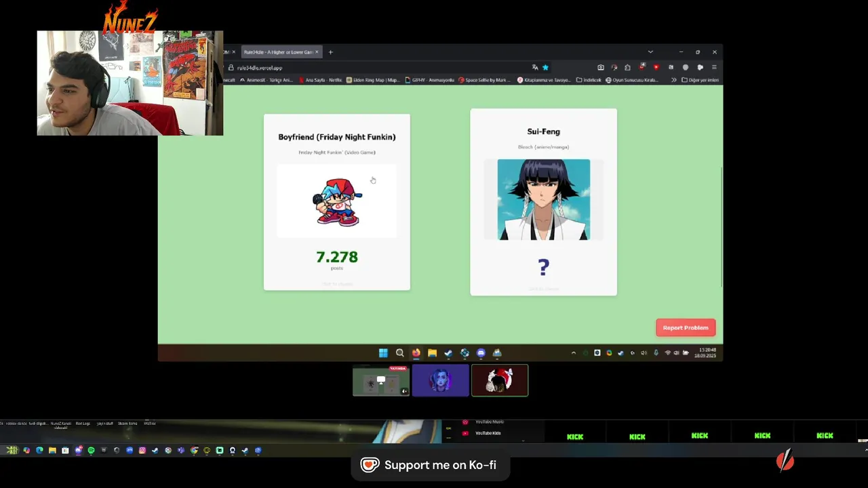Open Chrome from the bottom taskbar
The image size is (868, 488).
tap(194, 450)
